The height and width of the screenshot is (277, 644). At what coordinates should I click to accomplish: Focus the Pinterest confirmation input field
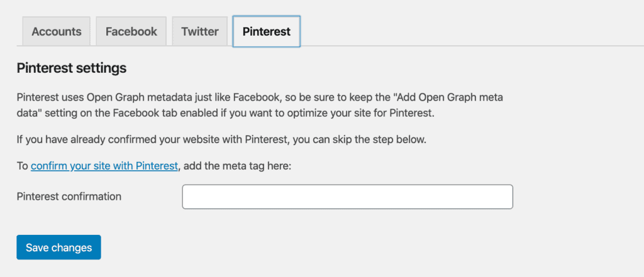coord(347,197)
